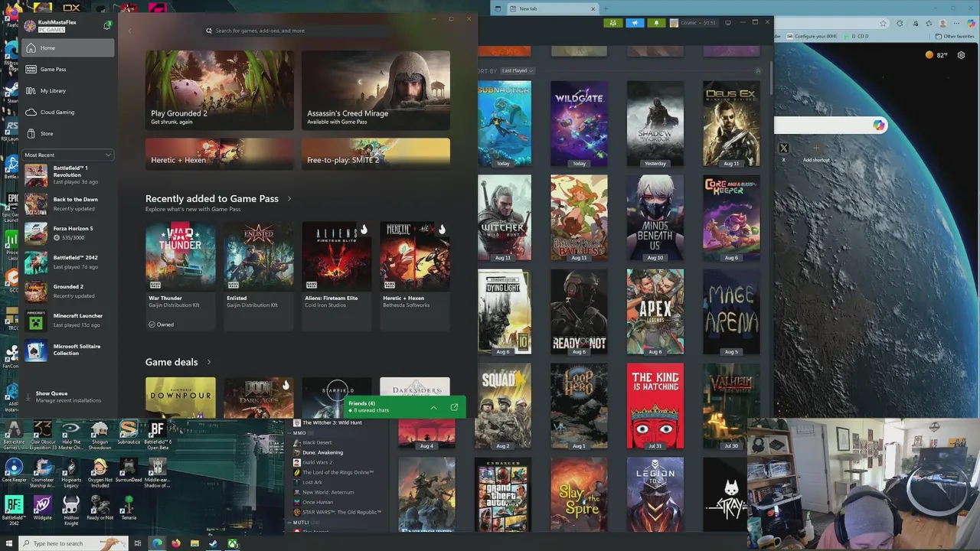This screenshot has height=551, width=980.
Task: Open the Enlisted game card
Action: pos(259,275)
